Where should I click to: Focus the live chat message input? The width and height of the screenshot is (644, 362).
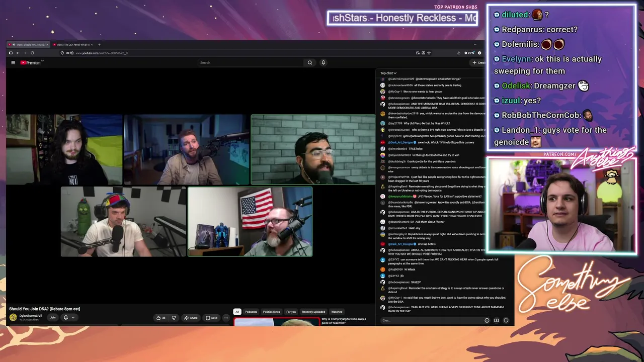pyautogui.click(x=431, y=320)
